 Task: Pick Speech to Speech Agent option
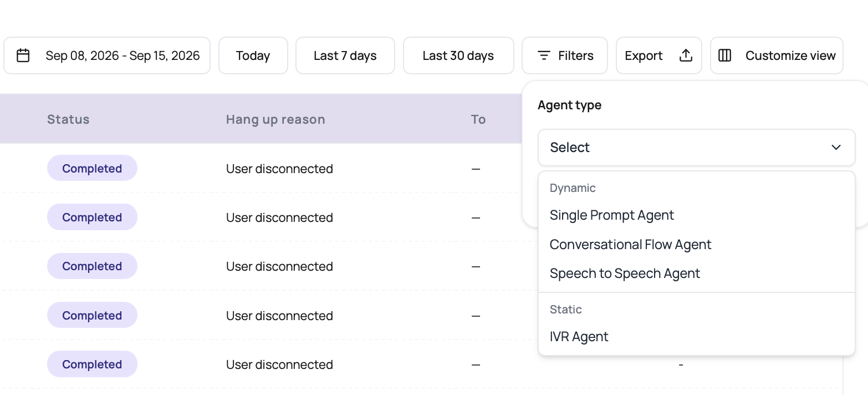pyautogui.click(x=697, y=274)
